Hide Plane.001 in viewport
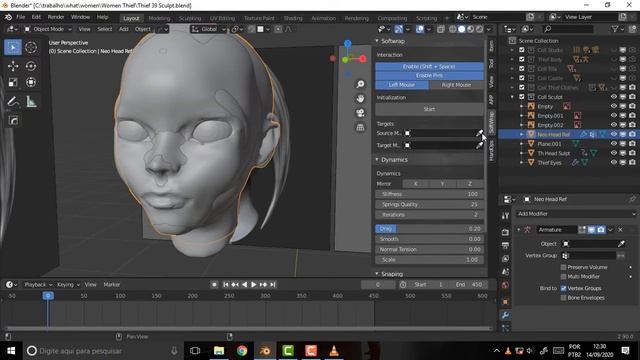 point(613,144)
